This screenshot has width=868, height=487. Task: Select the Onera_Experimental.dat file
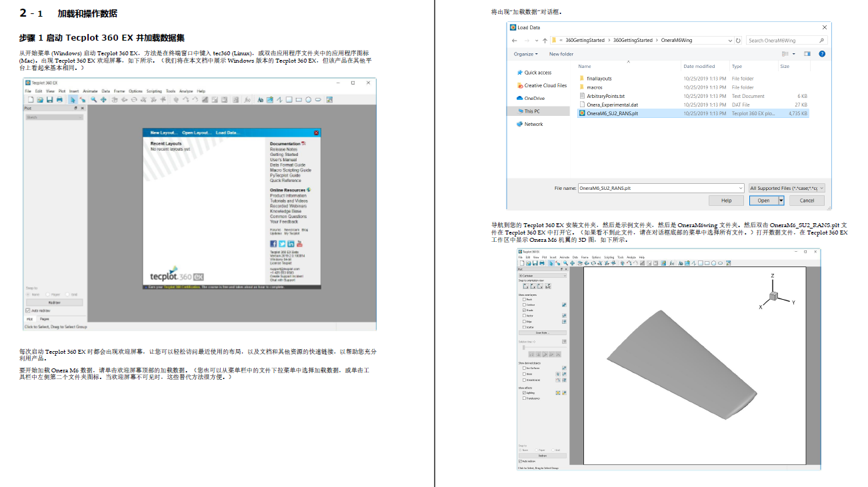(612, 105)
